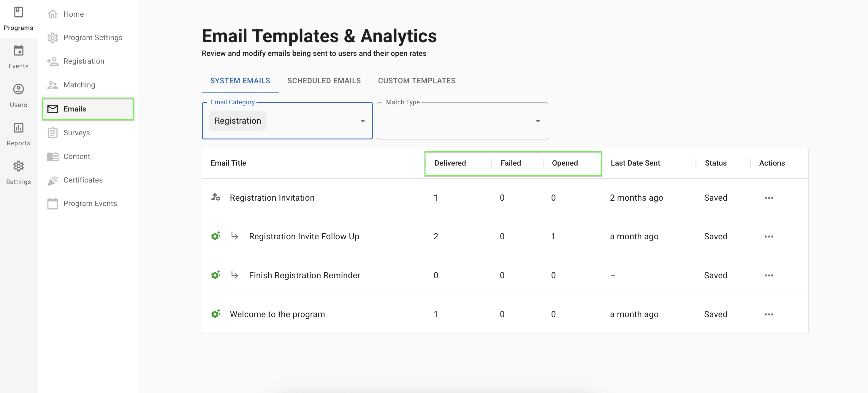Expand the Match Type dropdown

(537, 121)
